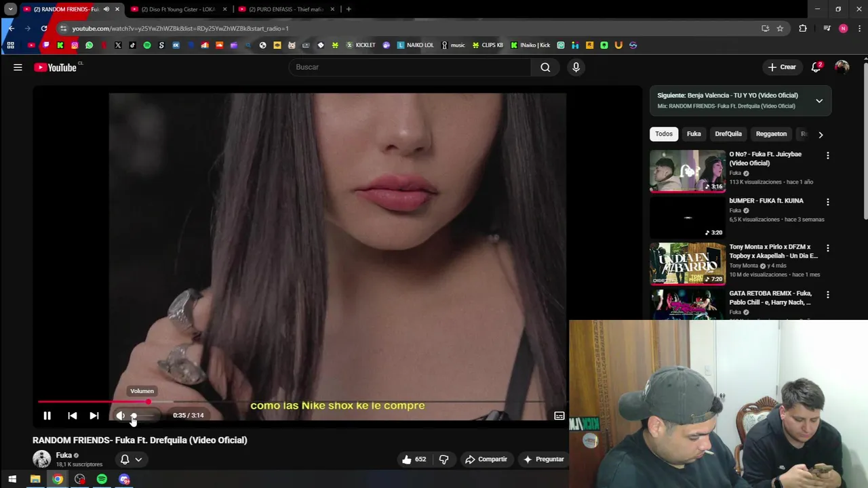Click the youtube.com address bar URL
The image size is (868, 488).
pos(180,28)
